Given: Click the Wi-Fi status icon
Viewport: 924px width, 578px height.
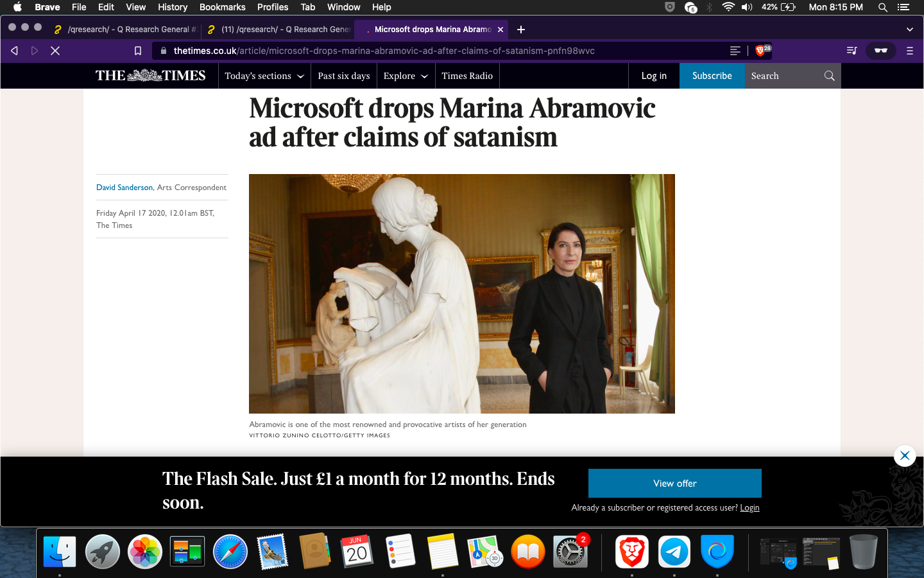Looking at the screenshot, I should pos(728,7).
